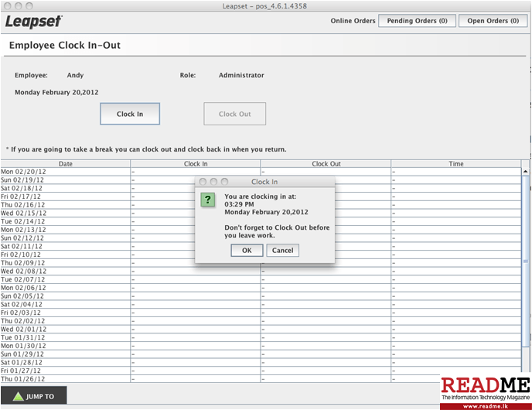Click the Online Orders label
The image size is (532, 410).
[353, 21]
